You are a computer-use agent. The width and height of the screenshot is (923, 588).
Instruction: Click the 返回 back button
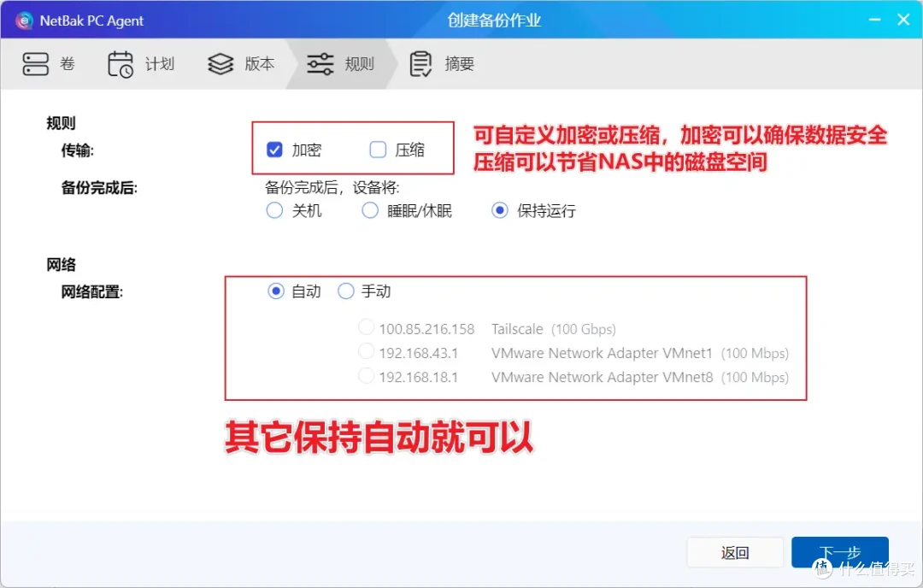735,553
